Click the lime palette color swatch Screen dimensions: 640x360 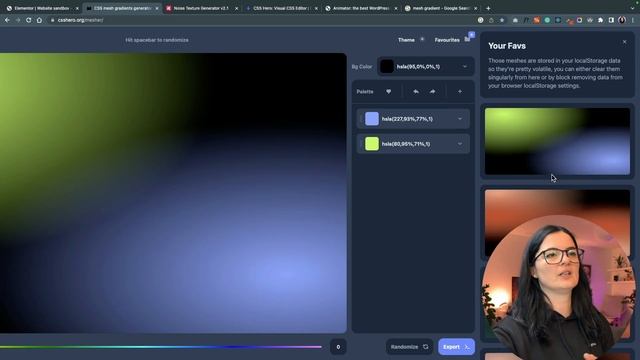tap(372, 144)
